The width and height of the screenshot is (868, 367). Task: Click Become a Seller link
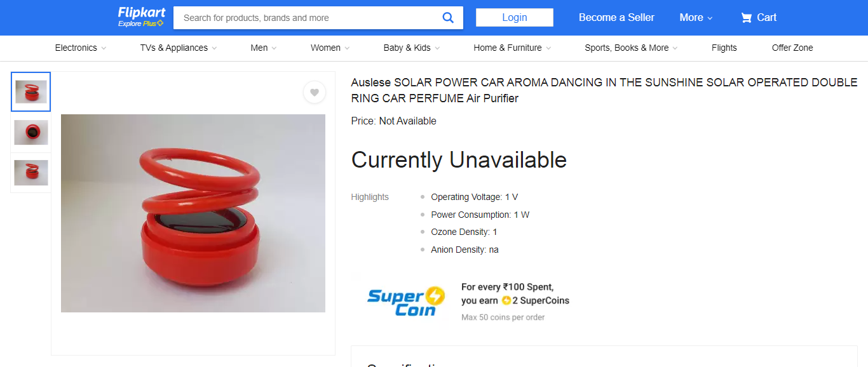click(616, 18)
